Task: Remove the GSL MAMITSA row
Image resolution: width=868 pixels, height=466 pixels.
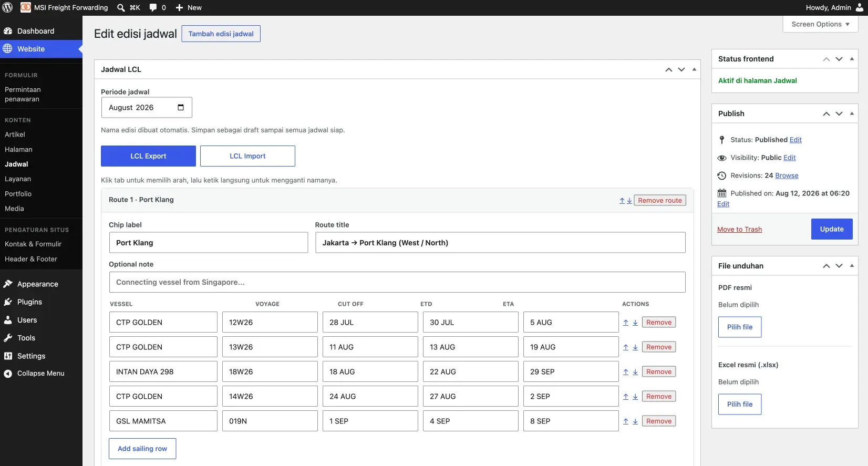Action: (659, 421)
